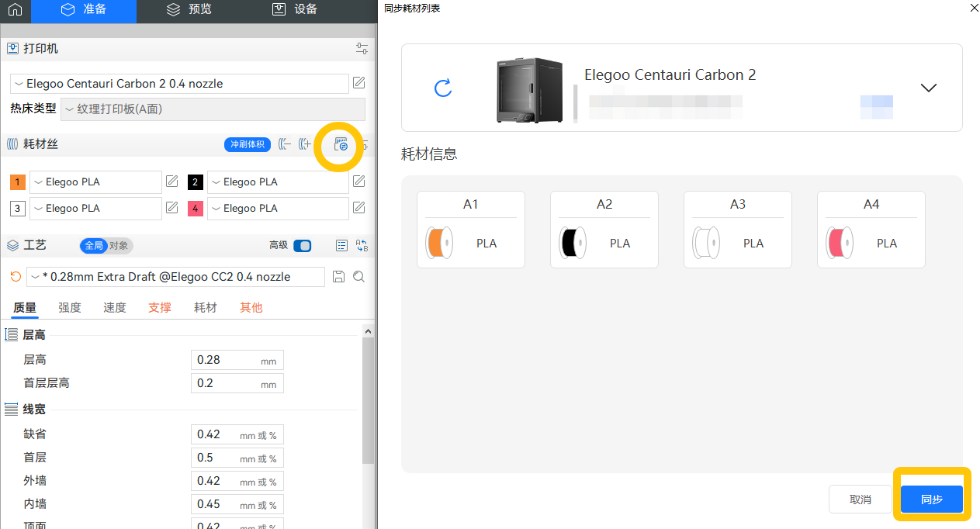
Task: Open the 热床类型 bed type dropdown
Action: point(213,109)
